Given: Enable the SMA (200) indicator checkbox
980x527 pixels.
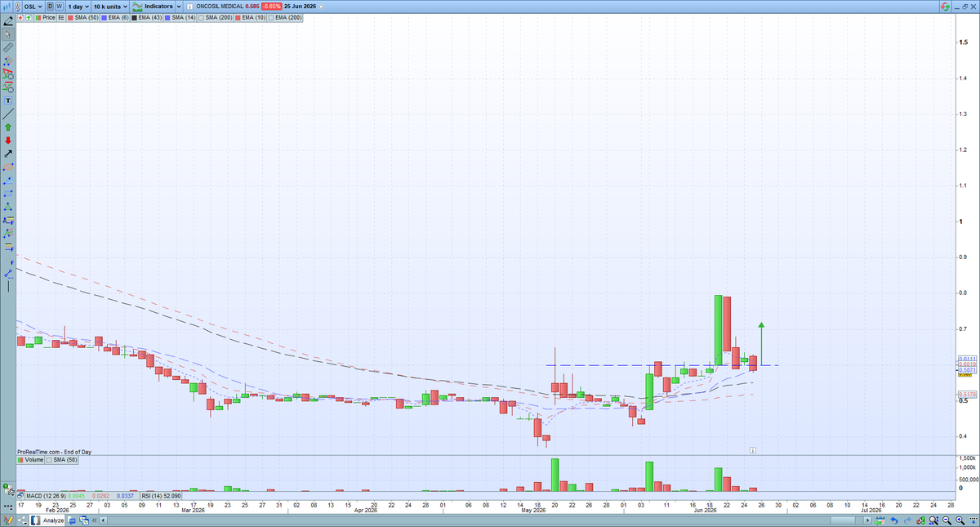Looking at the screenshot, I should (x=201, y=17).
